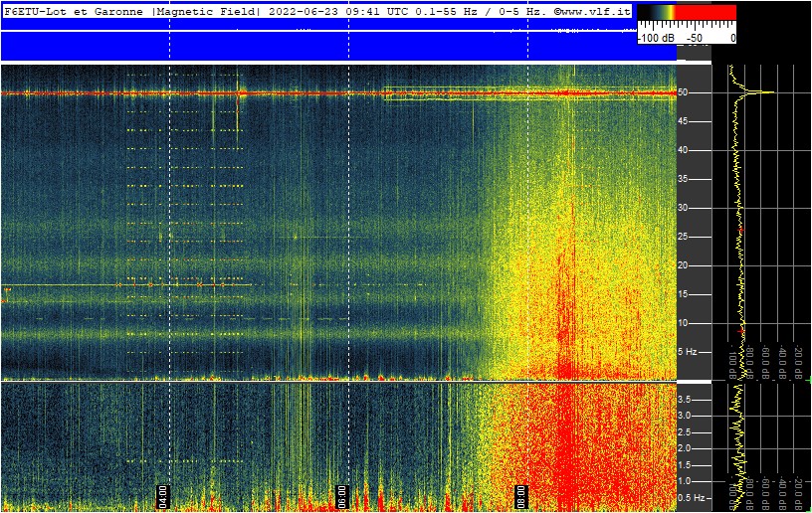The width and height of the screenshot is (812, 513).
Task: Click the 5 Hz label on upper axis
Action: (x=688, y=352)
